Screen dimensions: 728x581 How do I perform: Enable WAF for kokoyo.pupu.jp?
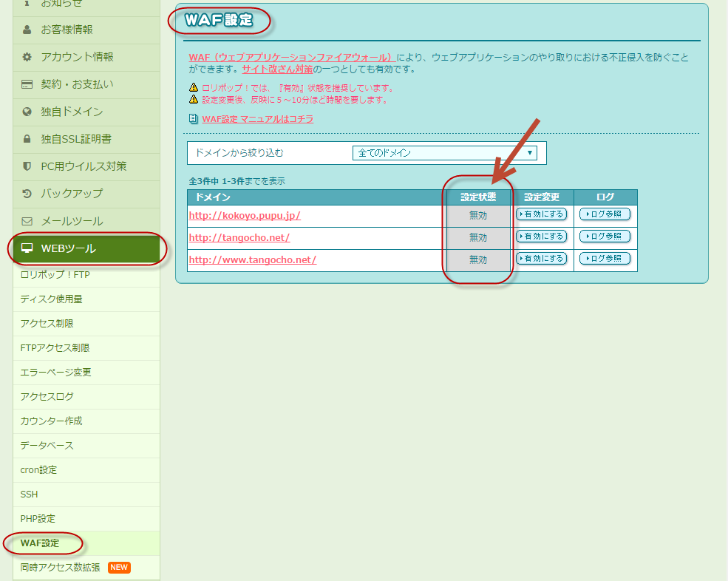(x=542, y=214)
